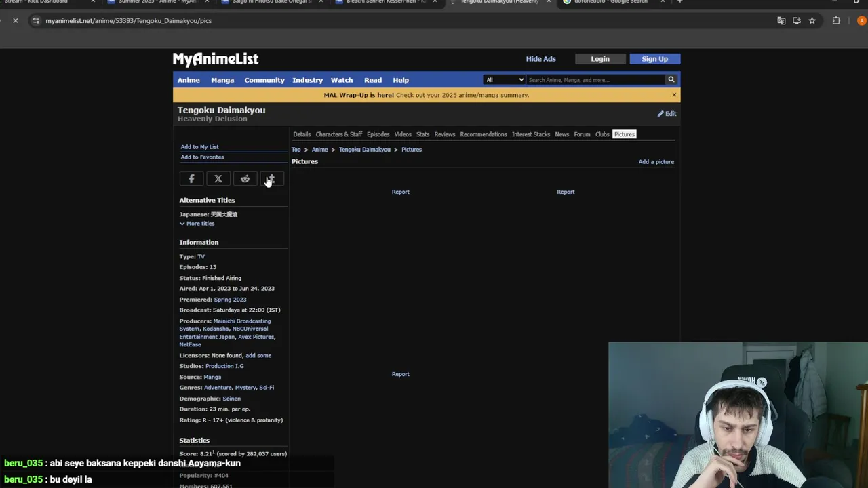This screenshot has width=868, height=488.
Task: Share on Tumblr
Action: click(272, 179)
